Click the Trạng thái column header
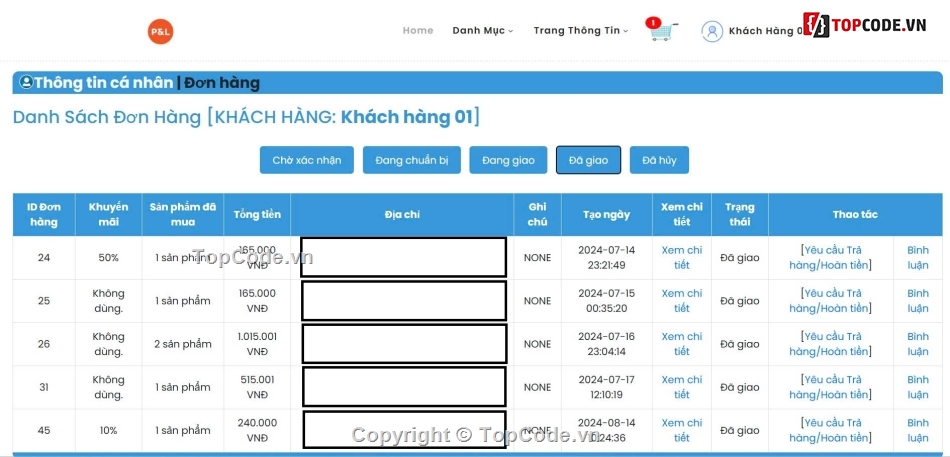 coord(740,215)
